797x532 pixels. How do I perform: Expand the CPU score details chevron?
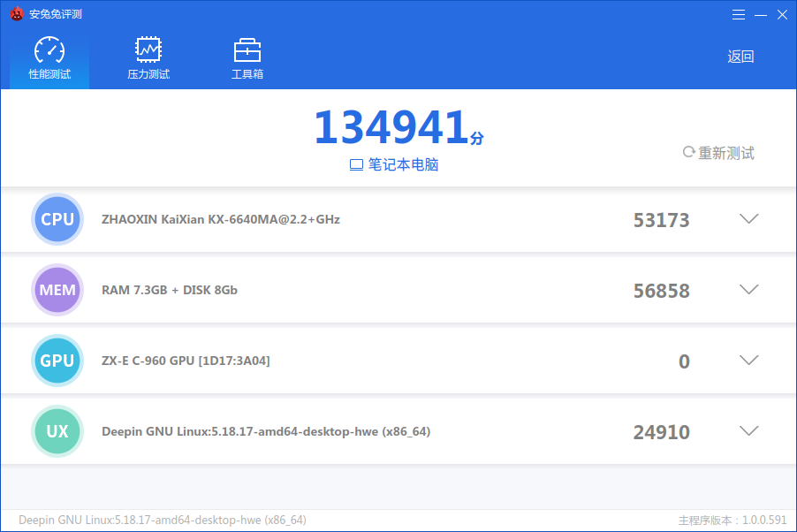748,219
